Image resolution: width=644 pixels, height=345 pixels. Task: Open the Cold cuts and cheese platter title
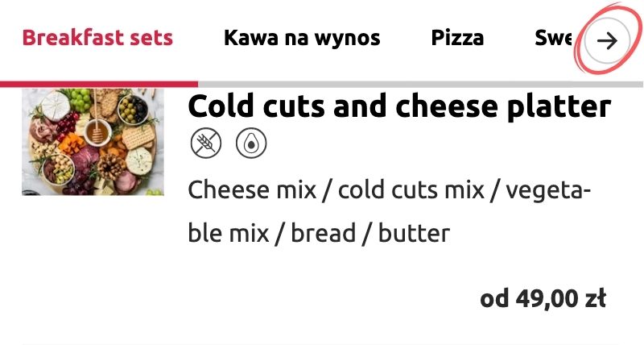[398, 106]
